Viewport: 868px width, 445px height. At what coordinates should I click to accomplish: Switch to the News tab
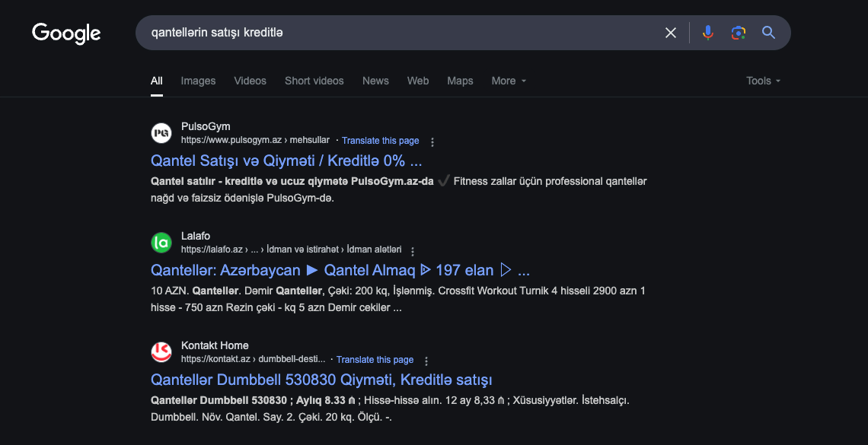(376, 81)
